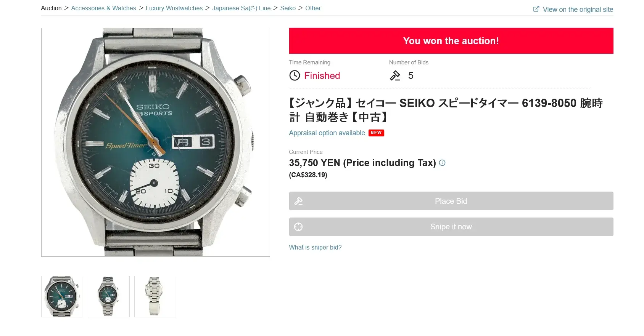Go to Luxury Wristwatches category
Viewport: 644px width, 336px height.
174,8
